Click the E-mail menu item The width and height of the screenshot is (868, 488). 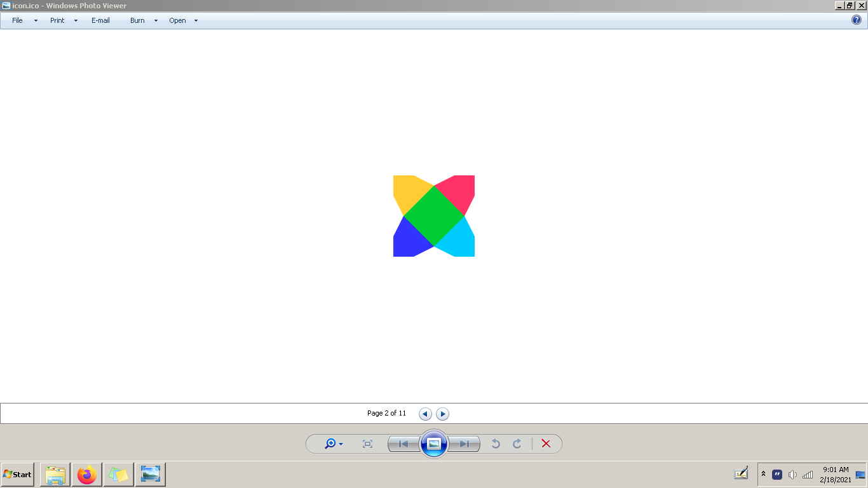(x=100, y=20)
